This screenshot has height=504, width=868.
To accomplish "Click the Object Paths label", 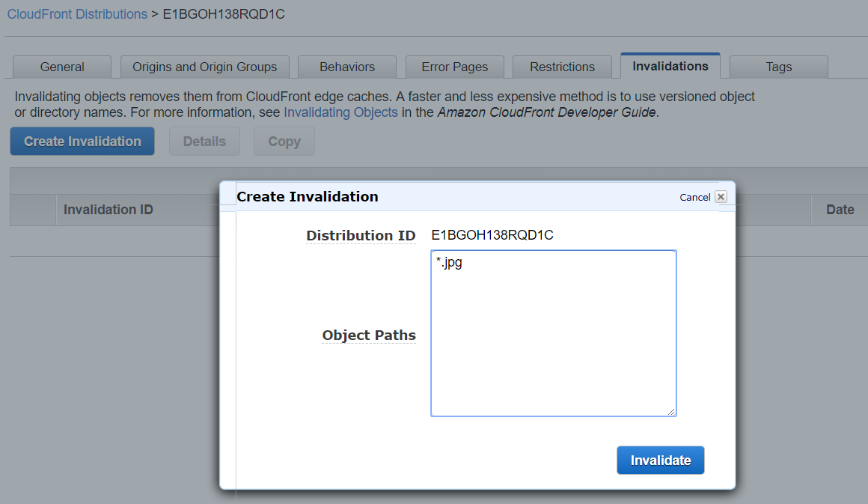I will [369, 335].
